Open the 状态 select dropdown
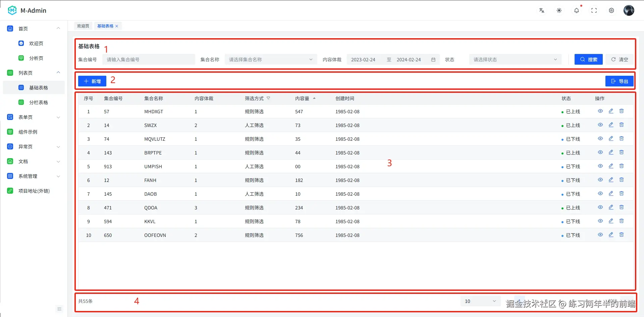This screenshot has height=317, width=644. (515, 60)
